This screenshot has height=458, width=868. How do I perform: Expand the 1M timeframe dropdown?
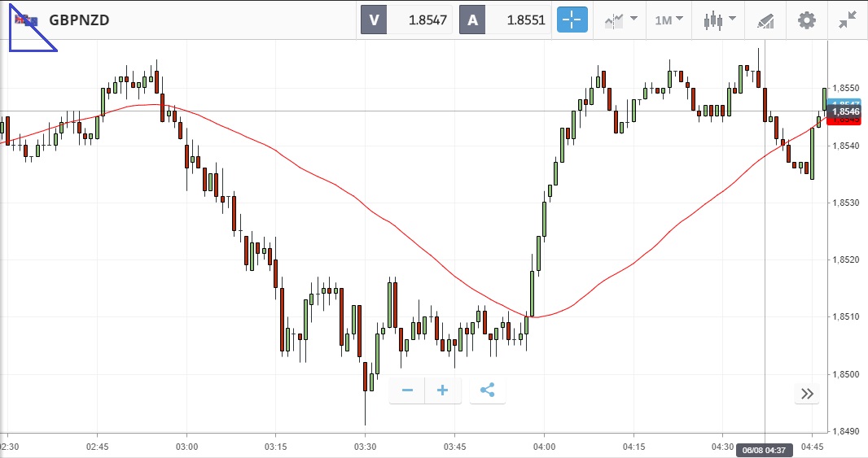(x=669, y=20)
